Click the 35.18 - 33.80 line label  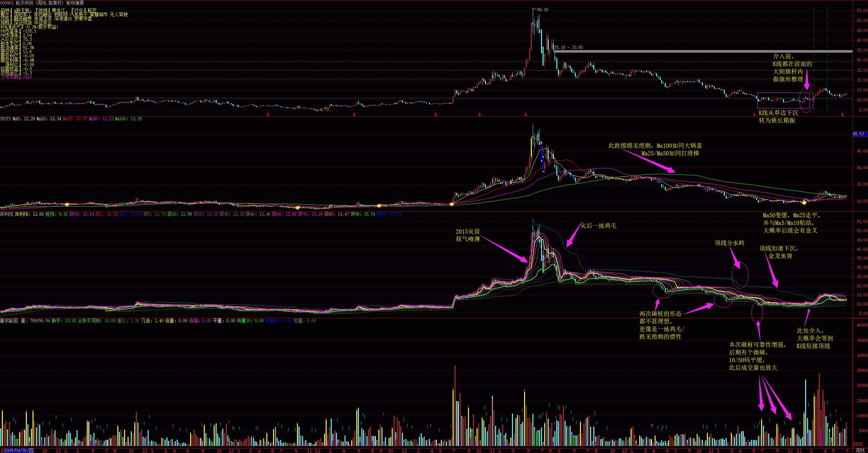click(568, 47)
